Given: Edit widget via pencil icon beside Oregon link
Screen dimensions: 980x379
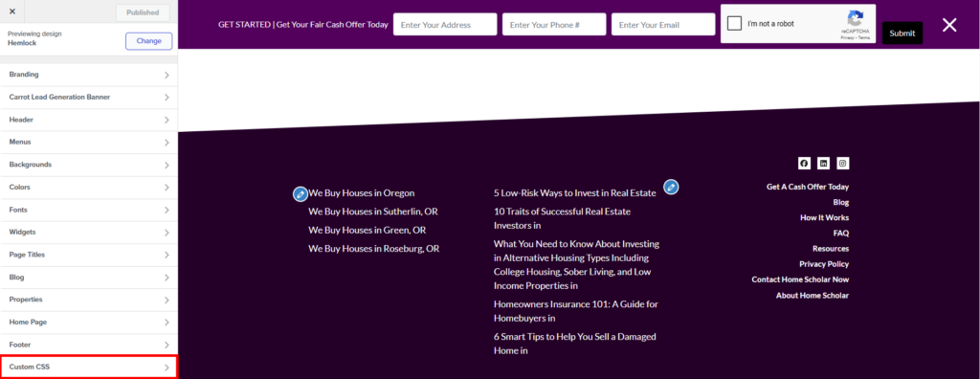Looking at the screenshot, I should coord(300,194).
